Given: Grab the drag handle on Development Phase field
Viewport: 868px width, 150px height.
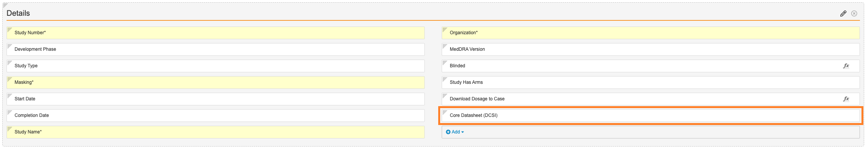Looking at the screenshot, I should click(10, 46).
